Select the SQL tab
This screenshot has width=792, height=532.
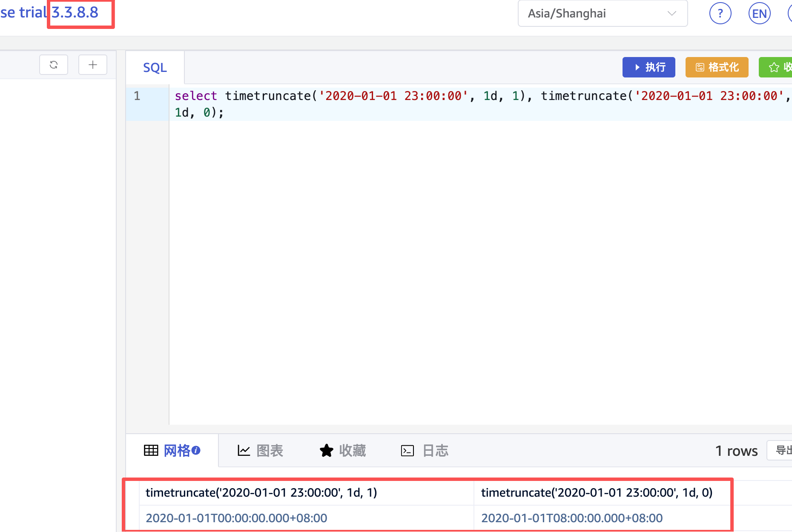click(x=155, y=68)
